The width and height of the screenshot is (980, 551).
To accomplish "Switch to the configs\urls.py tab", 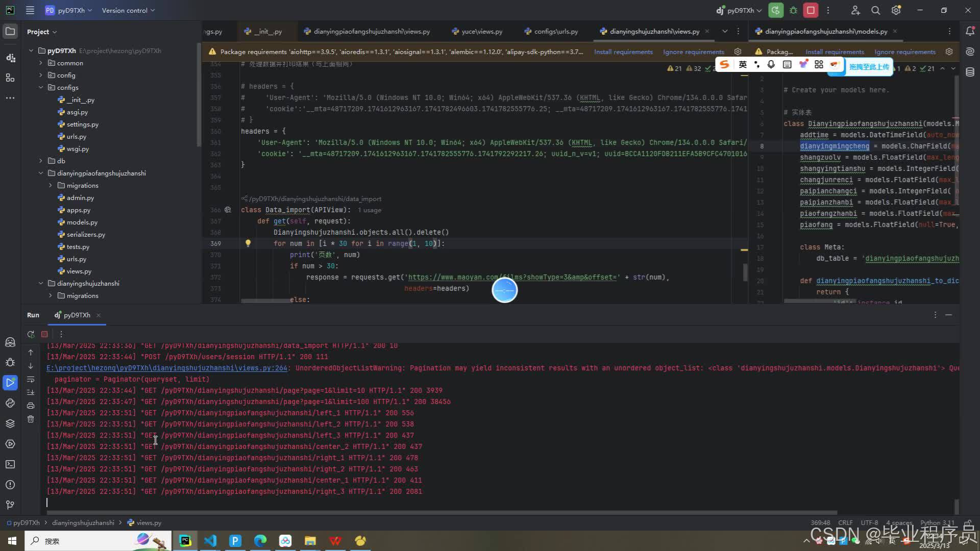I will click(555, 31).
